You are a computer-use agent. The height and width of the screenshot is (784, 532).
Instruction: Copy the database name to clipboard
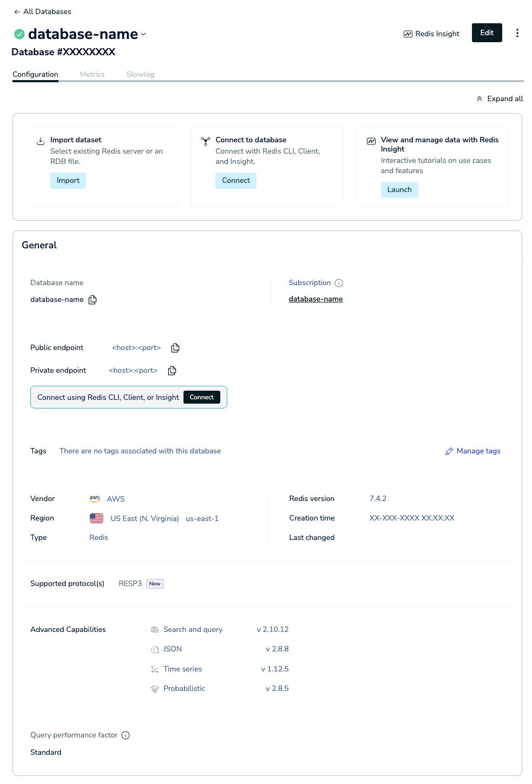(93, 300)
